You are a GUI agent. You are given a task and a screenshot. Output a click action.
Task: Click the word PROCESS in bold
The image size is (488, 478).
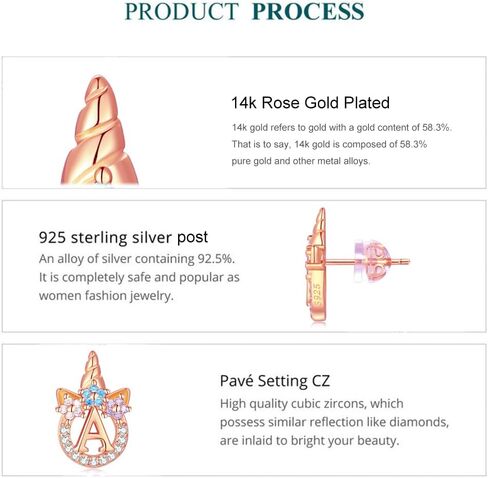coord(308,11)
